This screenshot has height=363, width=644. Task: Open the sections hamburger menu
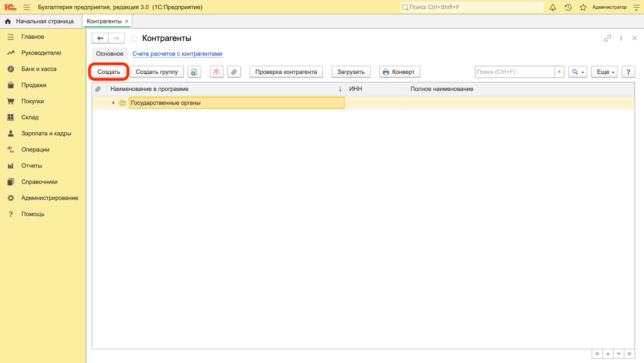point(27,7)
